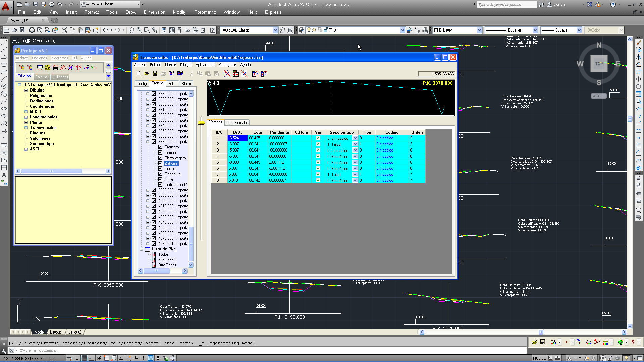Click the AutoCAD QuickCalc calculator icon
644x362 pixels.
203,30
